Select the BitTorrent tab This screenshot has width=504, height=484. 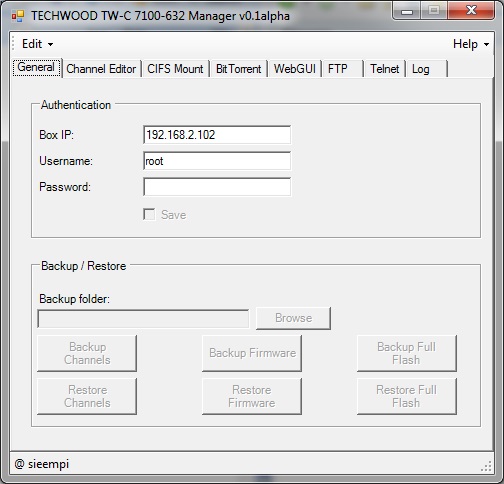point(238,69)
